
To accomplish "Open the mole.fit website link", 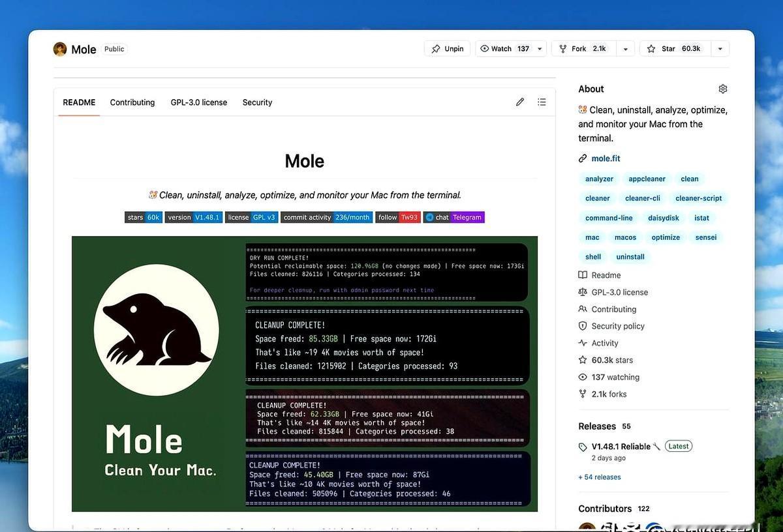I will (x=606, y=158).
